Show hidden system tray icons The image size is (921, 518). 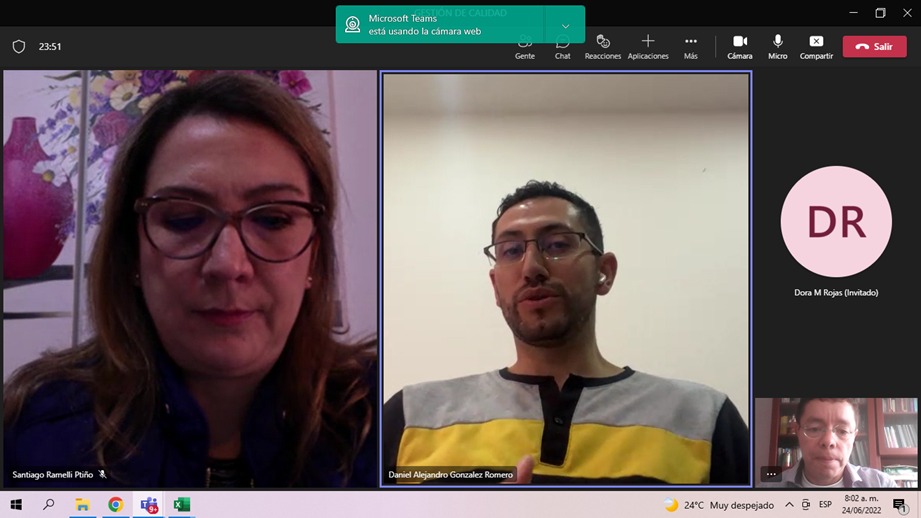pyautogui.click(x=789, y=504)
